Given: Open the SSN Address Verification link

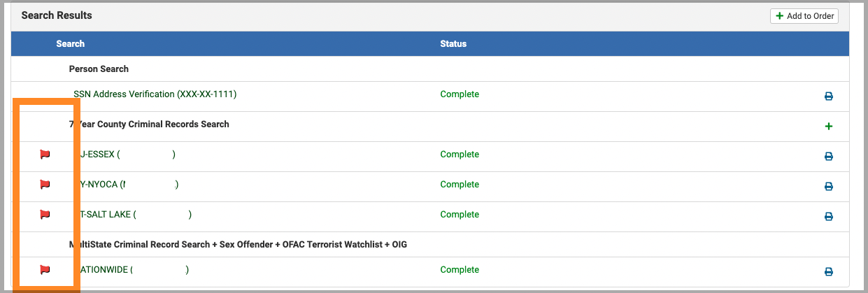Looking at the screenshot, I should (155, 94).
